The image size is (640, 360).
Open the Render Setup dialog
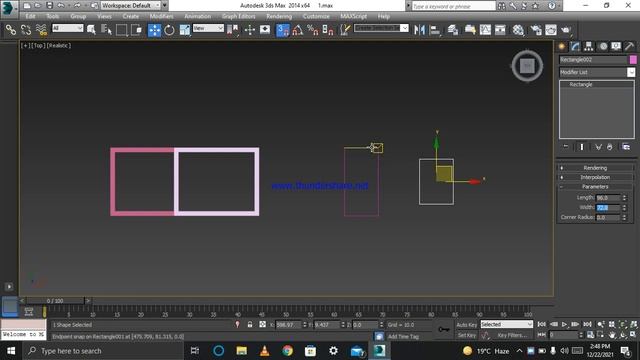tap(536, 30)
